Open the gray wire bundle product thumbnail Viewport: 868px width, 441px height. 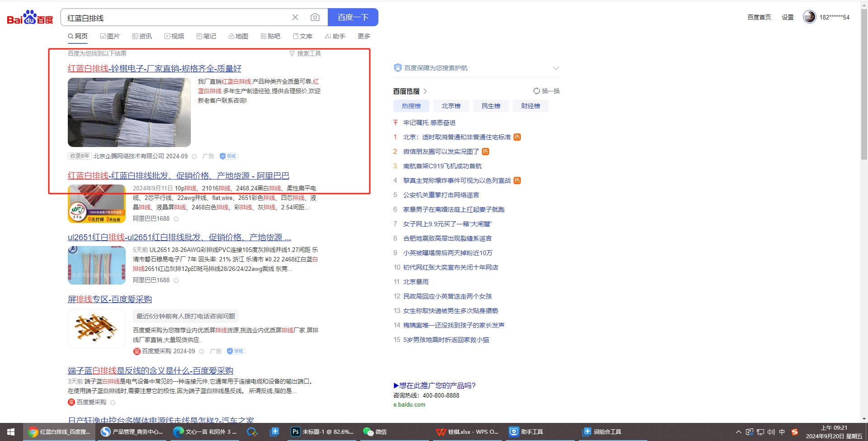click(129, 112)
